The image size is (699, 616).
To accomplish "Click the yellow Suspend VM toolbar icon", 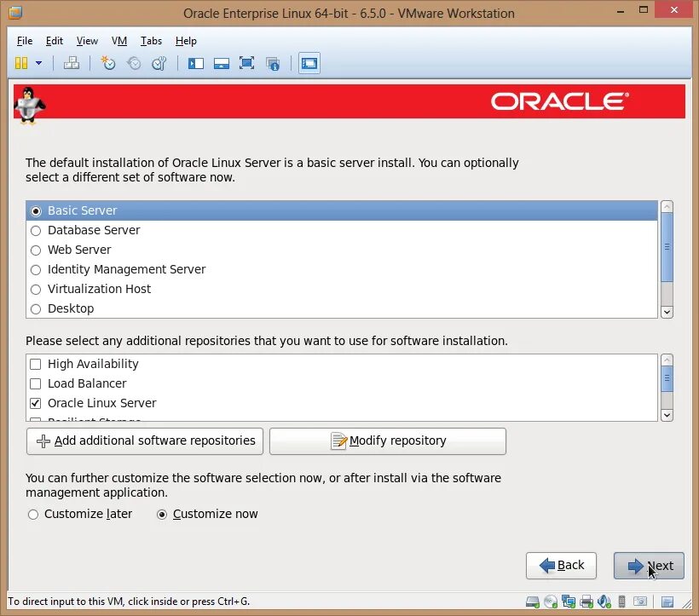I will (21, 63).
